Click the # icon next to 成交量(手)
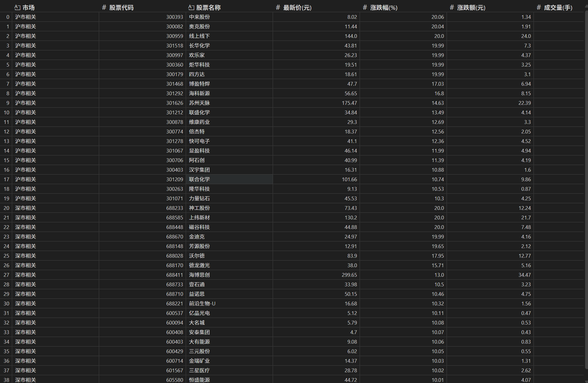This screenshot has height=383, width=588. pos(539,8)
